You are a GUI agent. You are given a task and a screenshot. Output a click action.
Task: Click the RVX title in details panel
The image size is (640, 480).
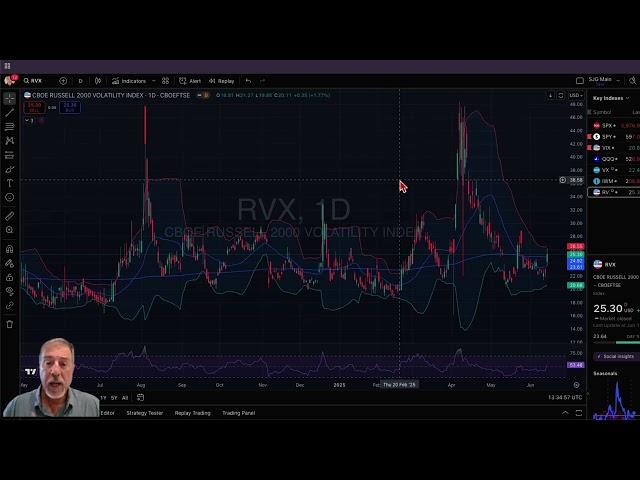pos(610,264)
